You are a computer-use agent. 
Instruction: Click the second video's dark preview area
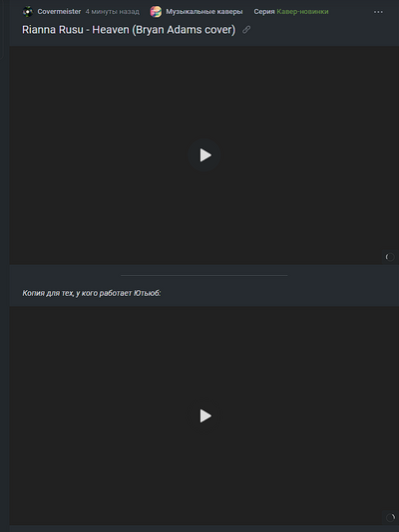[x=204, y=416]
